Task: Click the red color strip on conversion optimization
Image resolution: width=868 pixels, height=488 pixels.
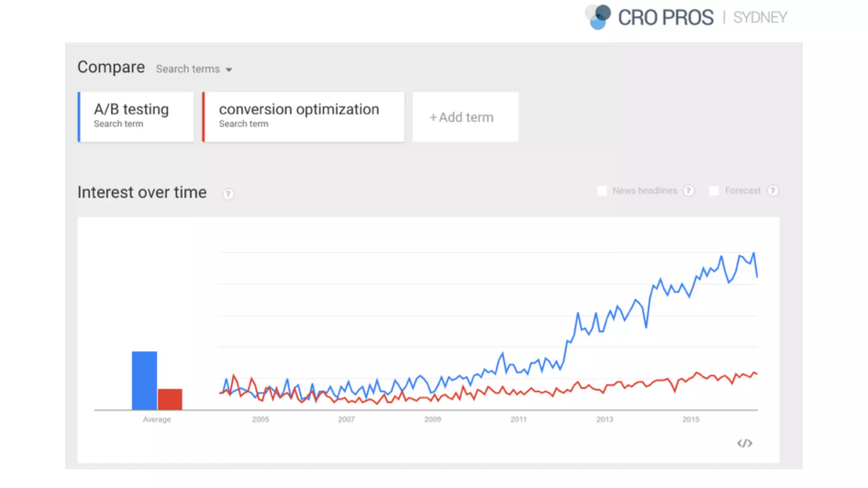Action: coord(203,116)
